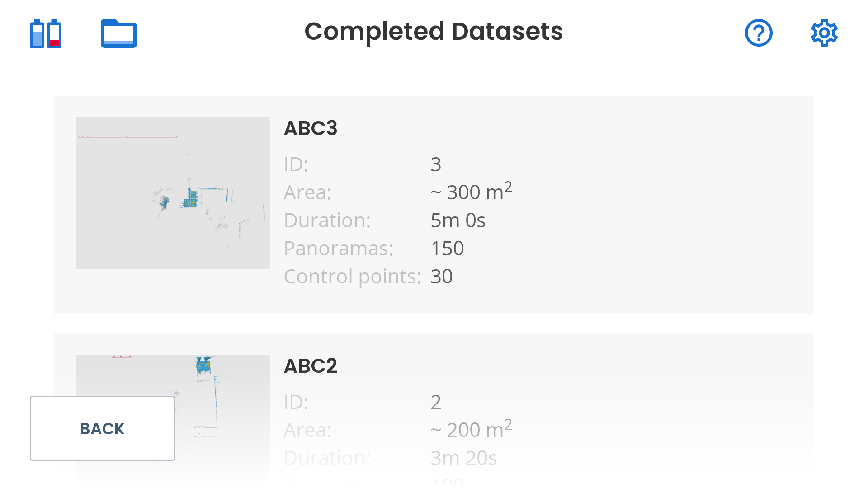
Task: Open the help question mark icon
Action: click(x=759, y=33)
